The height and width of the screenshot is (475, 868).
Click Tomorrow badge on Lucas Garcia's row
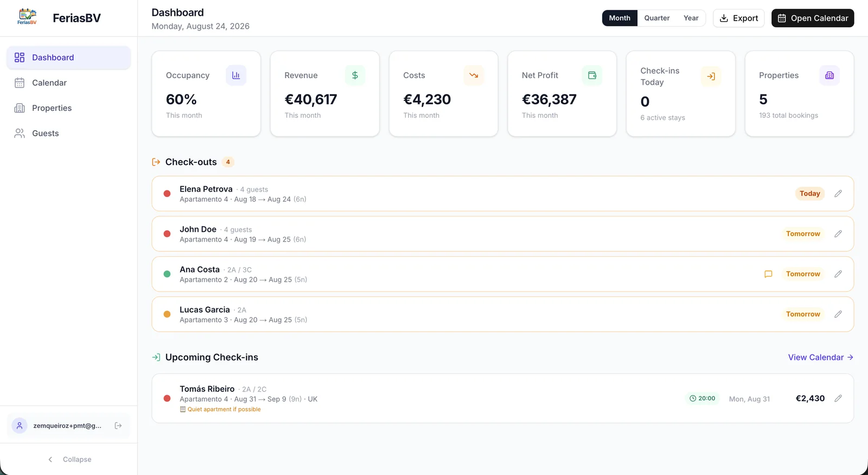click(803, 314)
